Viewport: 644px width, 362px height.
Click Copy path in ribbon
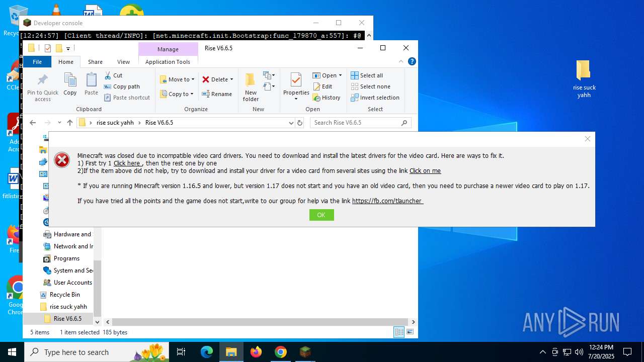(122, 86)
